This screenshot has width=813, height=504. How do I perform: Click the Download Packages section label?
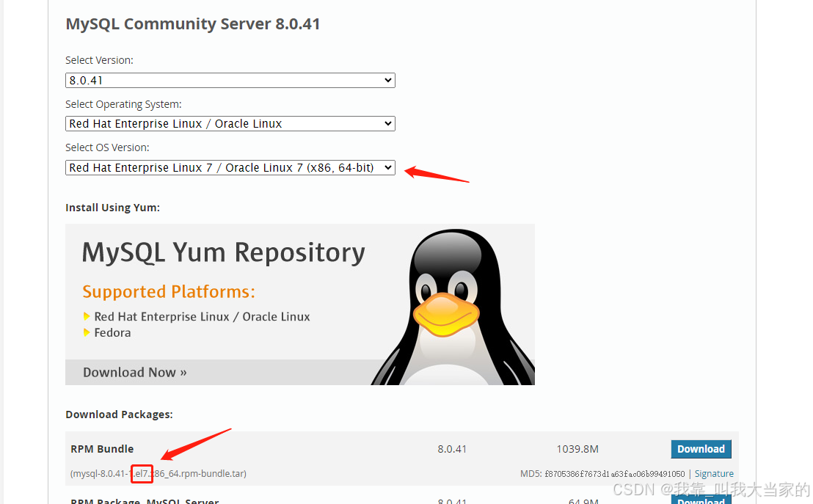click(x=119, y=414)
